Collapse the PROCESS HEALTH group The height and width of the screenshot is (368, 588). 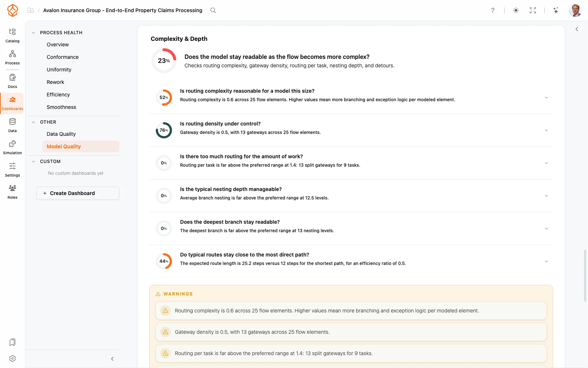pyautogui.click(x=33, y=33)
